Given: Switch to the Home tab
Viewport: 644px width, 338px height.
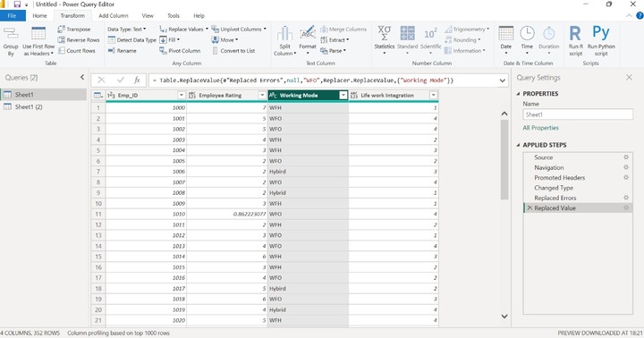Looking at the screenshot, I should [x=40, y=15].
